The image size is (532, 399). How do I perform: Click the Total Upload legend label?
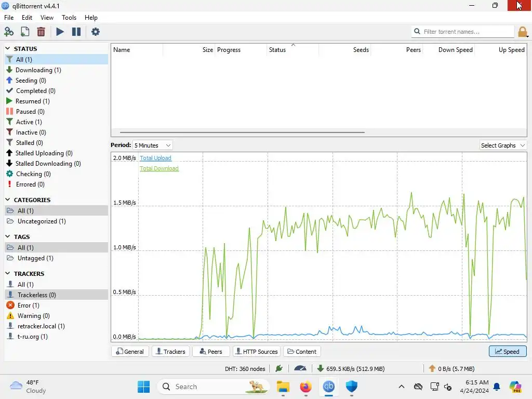[155, 158]
